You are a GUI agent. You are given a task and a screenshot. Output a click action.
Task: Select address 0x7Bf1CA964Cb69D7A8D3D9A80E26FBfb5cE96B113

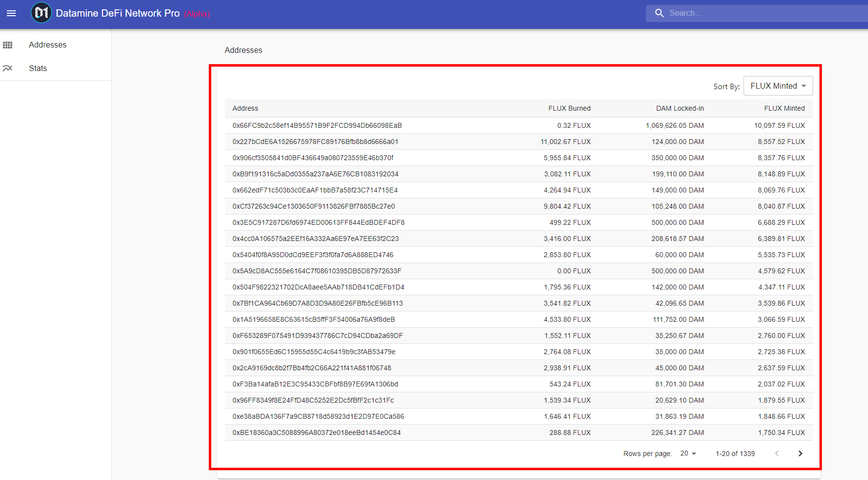coord(318,303)
